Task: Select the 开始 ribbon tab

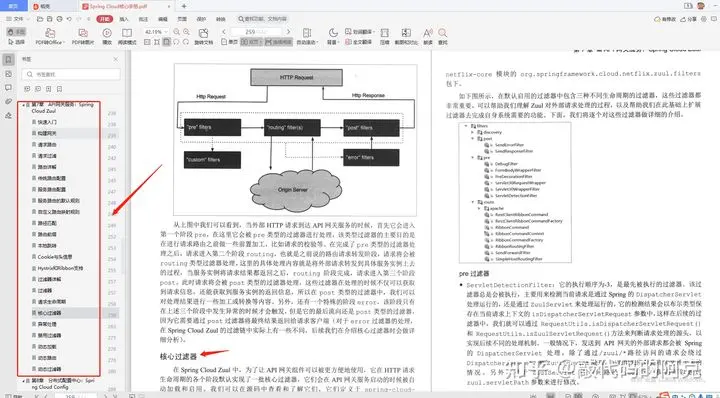Action: 105,19
